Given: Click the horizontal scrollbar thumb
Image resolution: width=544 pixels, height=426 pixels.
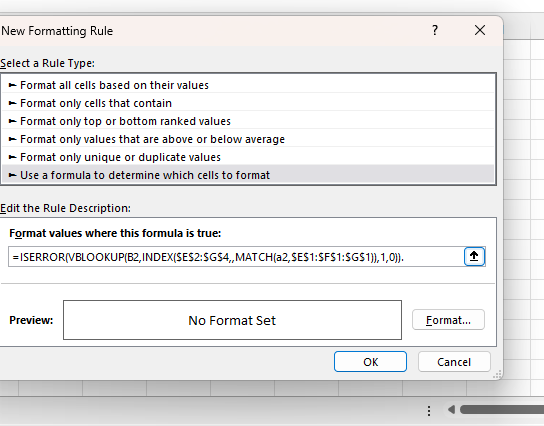Looking at the screenshot, I should [x=502, y=410].
